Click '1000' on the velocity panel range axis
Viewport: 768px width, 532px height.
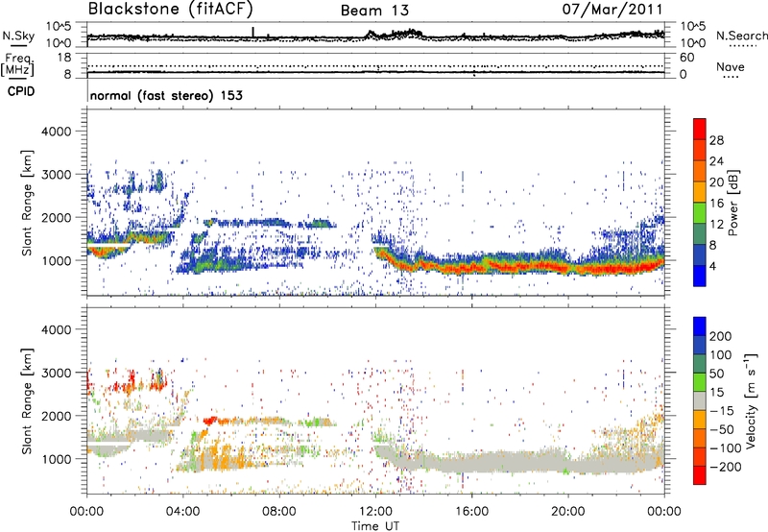[x=56, y=459]
